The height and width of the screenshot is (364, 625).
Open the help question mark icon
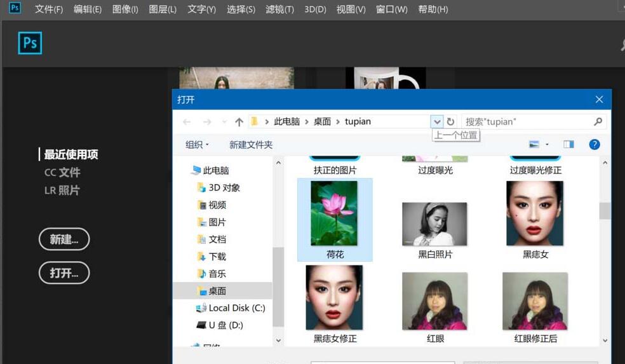(595, 144)
